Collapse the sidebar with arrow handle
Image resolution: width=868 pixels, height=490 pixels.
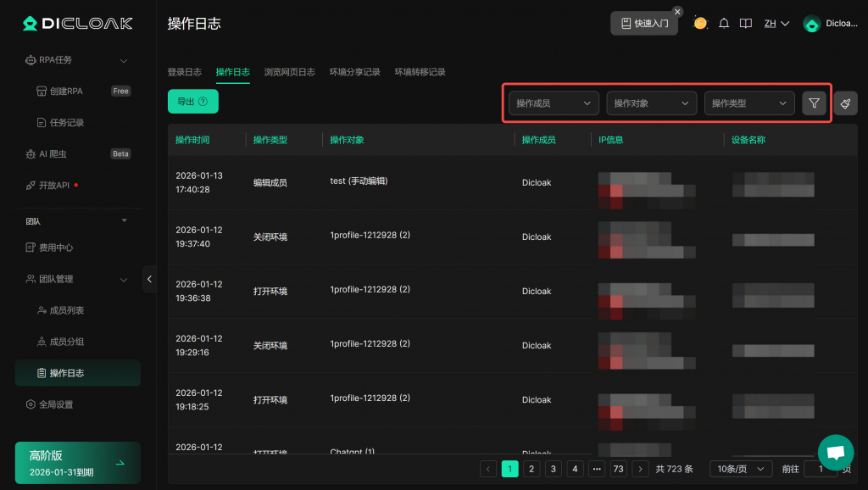point(150,279)
